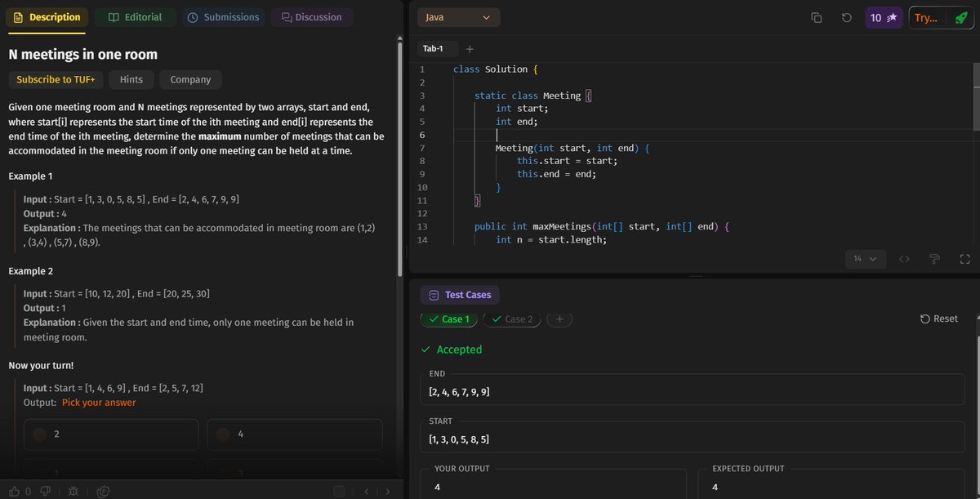Image resolution: width=980 pixels, height=499 pixels.
Task: Click line number 13 in gutter
Action: (422, 226)
